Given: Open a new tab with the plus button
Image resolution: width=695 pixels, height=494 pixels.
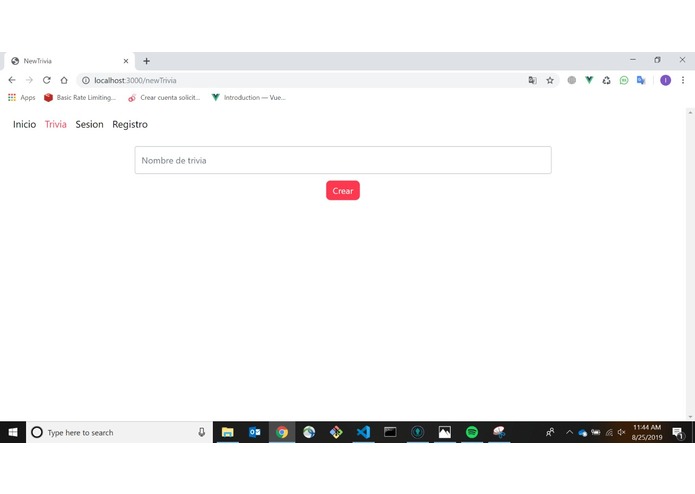Looking at the screenshot, I should tap(147, 61).
